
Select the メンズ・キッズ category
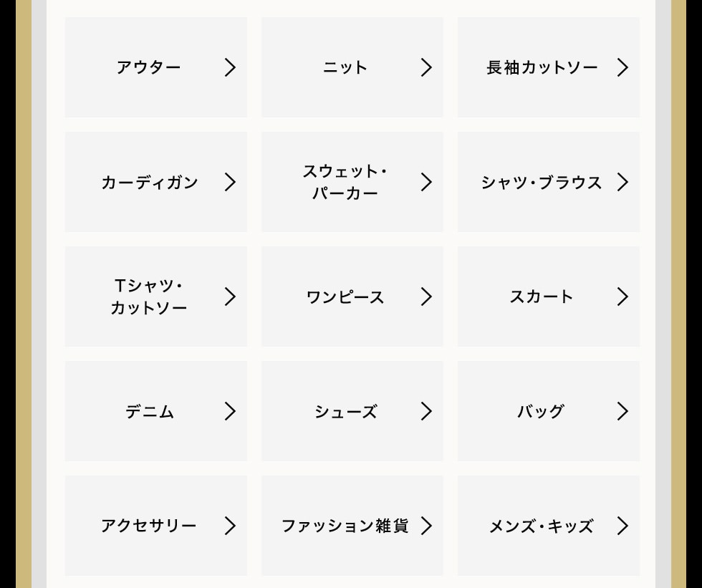[541, 526]
